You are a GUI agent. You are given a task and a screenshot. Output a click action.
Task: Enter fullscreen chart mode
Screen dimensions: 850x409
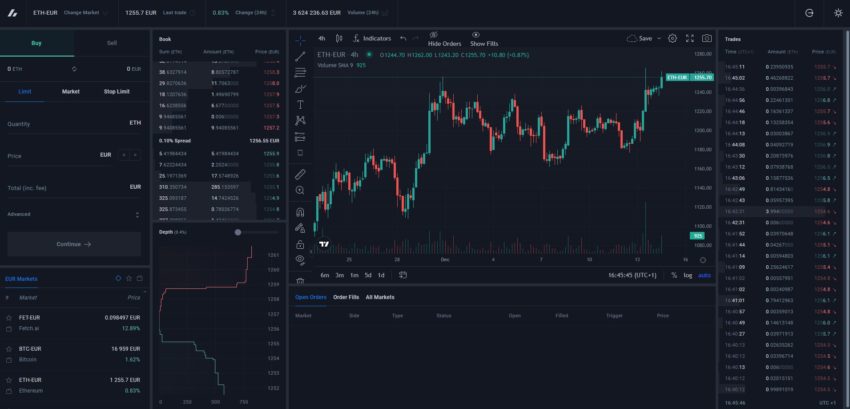pos(690,39)
